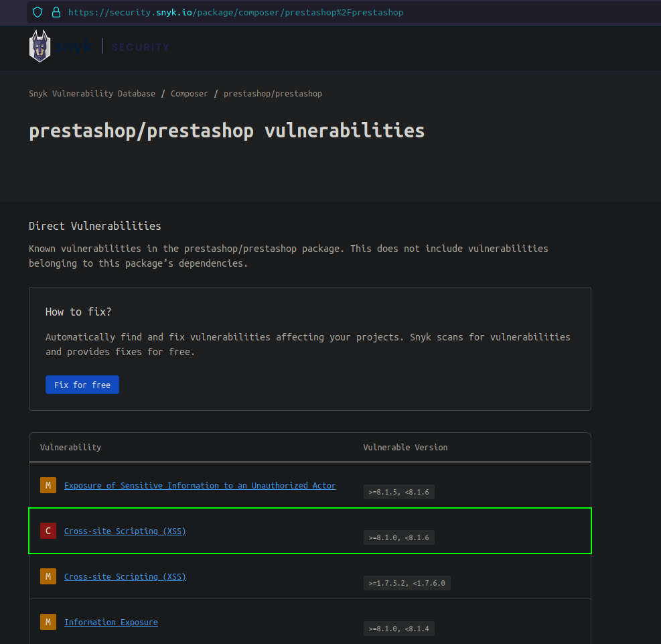Screen dimensions: 661x644
Task: Click the medium severity badge for Exposure of Sensitive Information
Action: pos(48,485)
